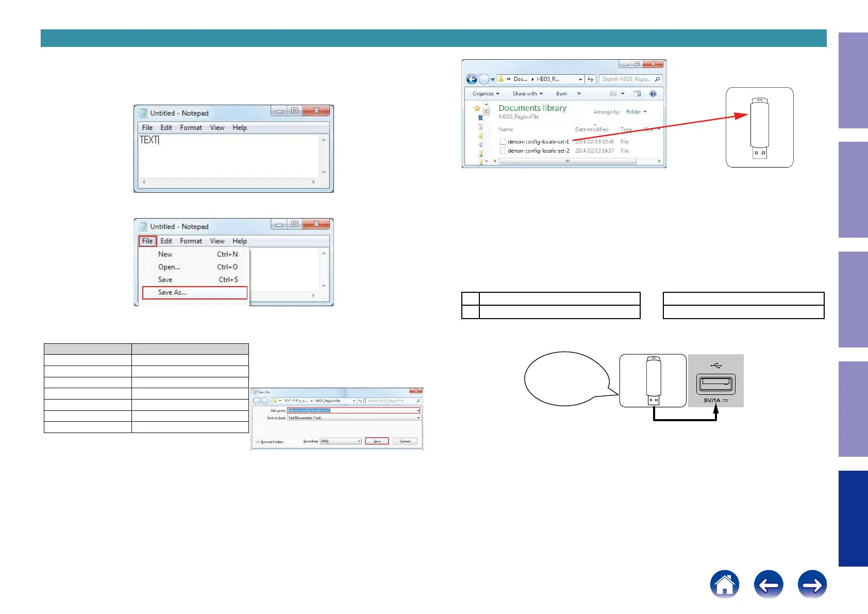868x614 pixels.
Task: Click Explorer's blue Back arrow button
Action: pyautogui.click(x=471, y=79)
